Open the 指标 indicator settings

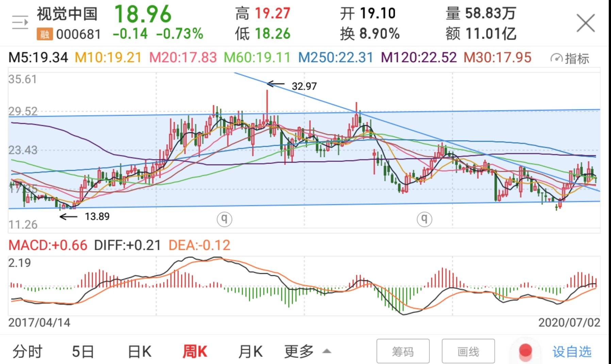coord(569,58)
